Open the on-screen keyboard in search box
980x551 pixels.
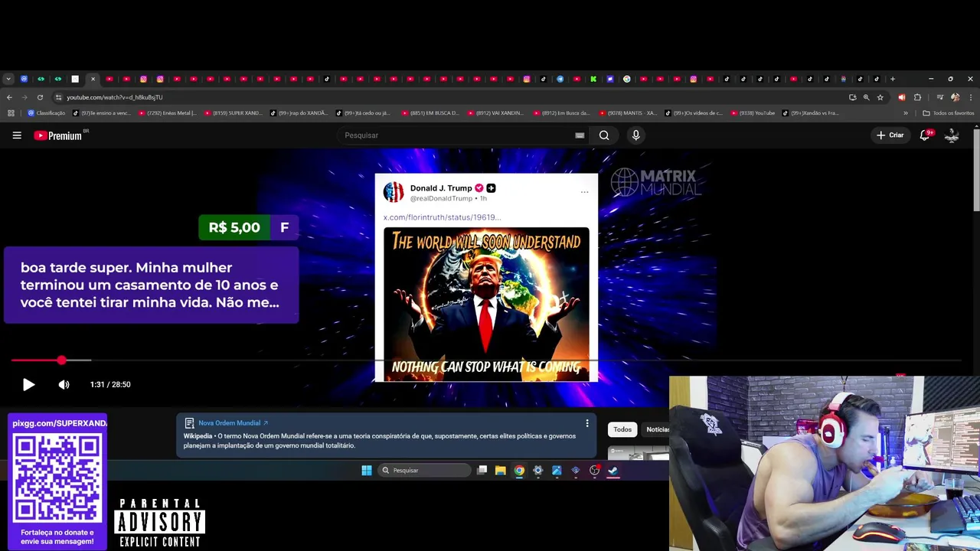pos(580,135)
